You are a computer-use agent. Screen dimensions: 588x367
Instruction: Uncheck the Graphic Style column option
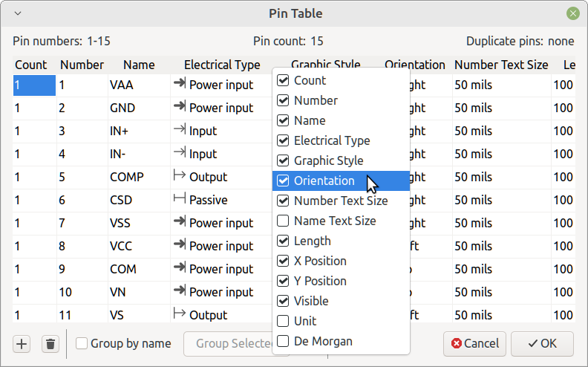point(283,160)
